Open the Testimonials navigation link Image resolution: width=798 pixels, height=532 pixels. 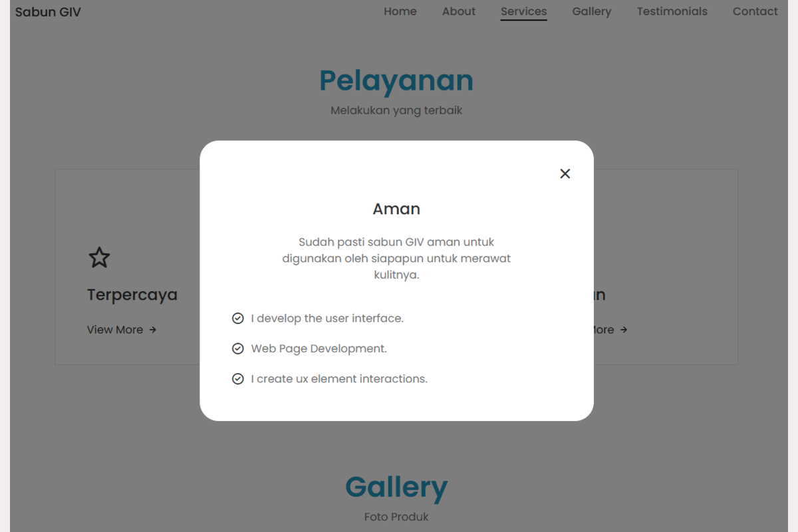point(672,11)
